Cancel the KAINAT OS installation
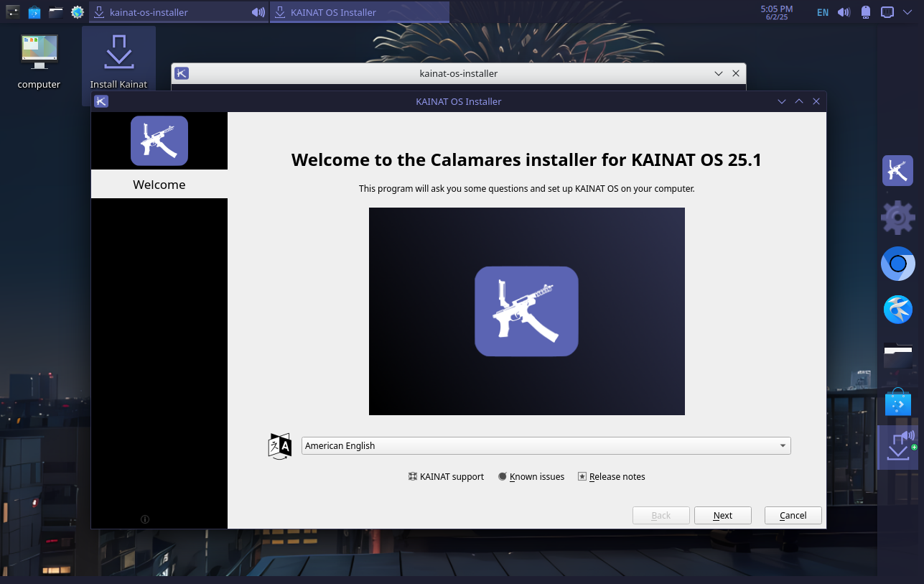The image size is (924, 584). (793, 515)
